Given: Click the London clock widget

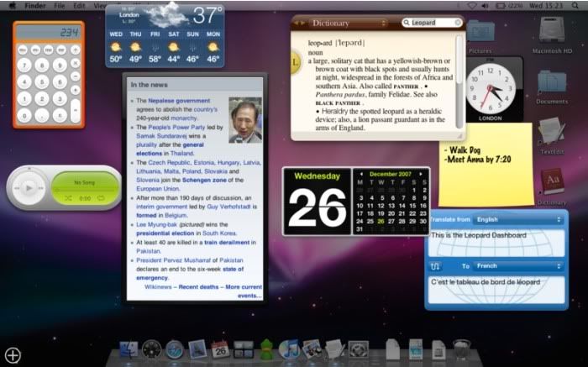Looking at the screenshot, I should (490, 89).
